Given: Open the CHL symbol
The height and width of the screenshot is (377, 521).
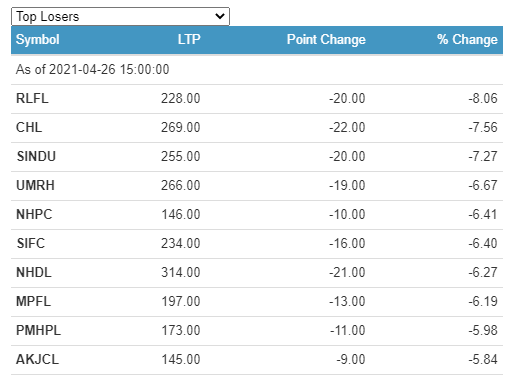Looking at the screenshot, I should coord(29,128).
